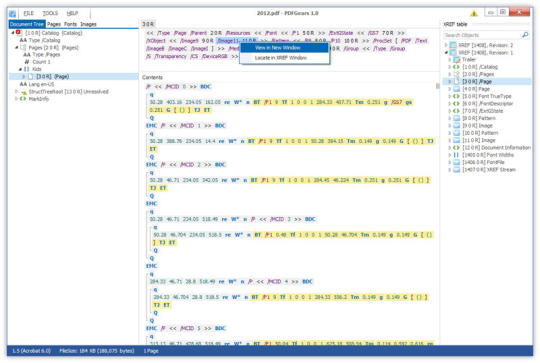Click the magnifier icon in Search Objects
Image resolution: width=540 pixels, height=363 pixels.
point(525,35)
